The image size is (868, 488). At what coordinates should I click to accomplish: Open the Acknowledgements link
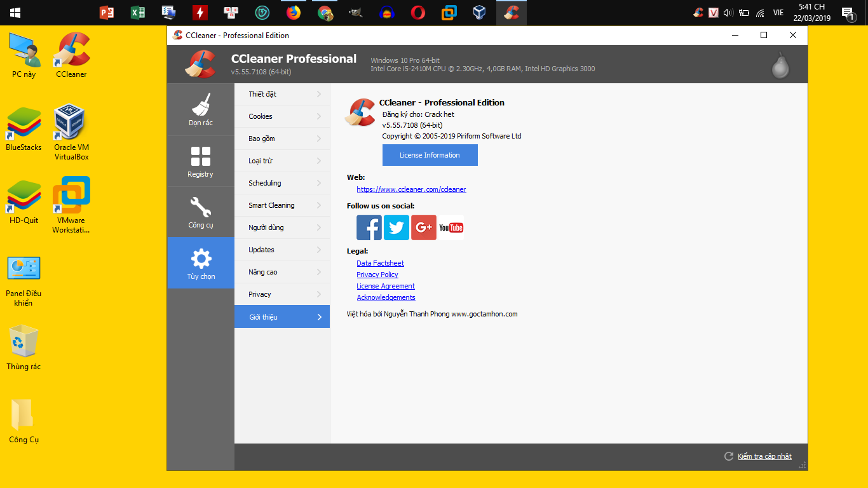pyautogui.click(x=386, y=297)
